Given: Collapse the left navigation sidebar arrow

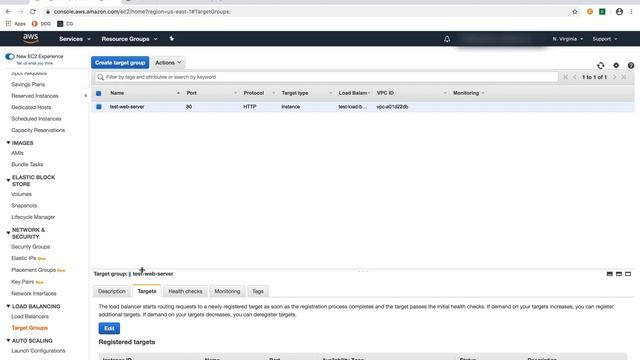Looking at the screenshot, I should [85, 96].
